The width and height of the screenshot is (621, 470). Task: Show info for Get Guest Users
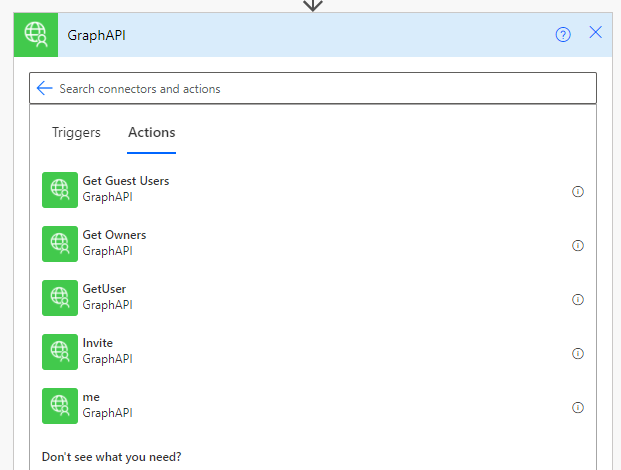(578, 192)
